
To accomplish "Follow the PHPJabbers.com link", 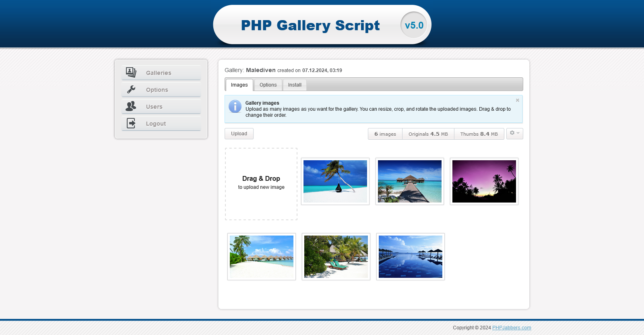I will pyautogui.click(x=512, y=328).
